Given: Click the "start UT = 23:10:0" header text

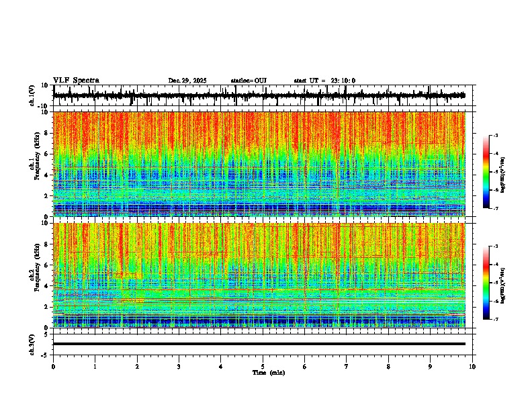Looking at the screenshot, I should click(324, 81).
